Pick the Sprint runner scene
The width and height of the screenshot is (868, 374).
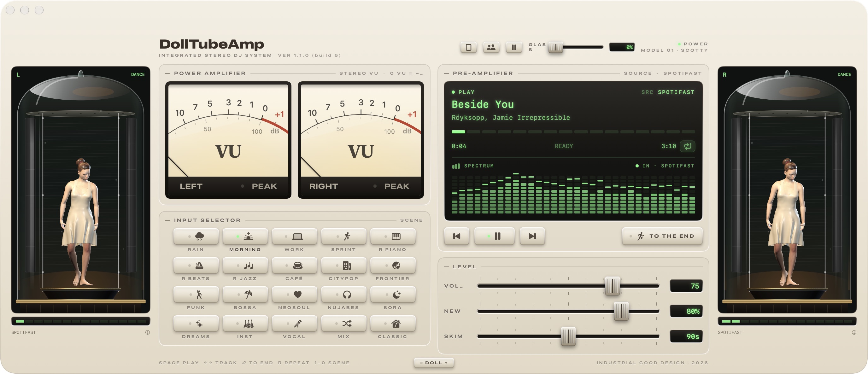[x=343, y=237]
